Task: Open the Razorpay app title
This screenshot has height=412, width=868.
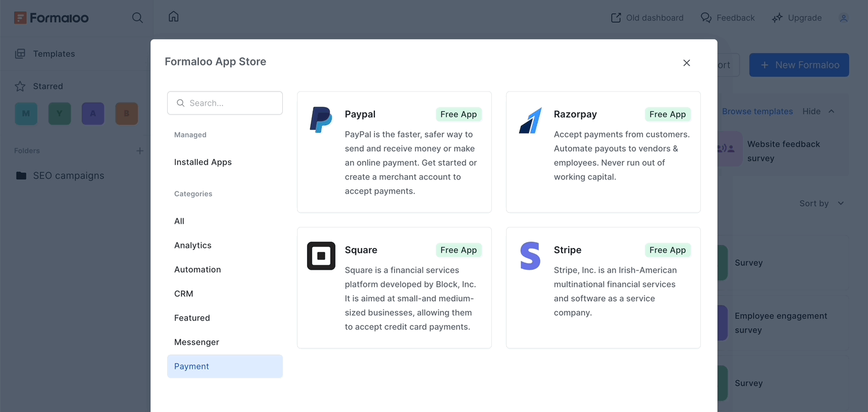Action: pos(575,114)
